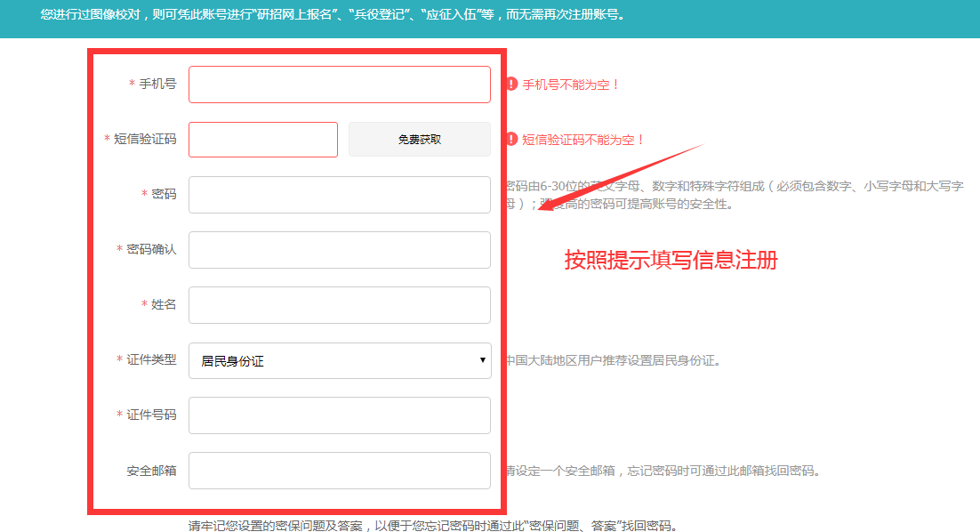Click the 证件号码 input field
This screenshot has height=532, width=980.
tap(339, 415)
